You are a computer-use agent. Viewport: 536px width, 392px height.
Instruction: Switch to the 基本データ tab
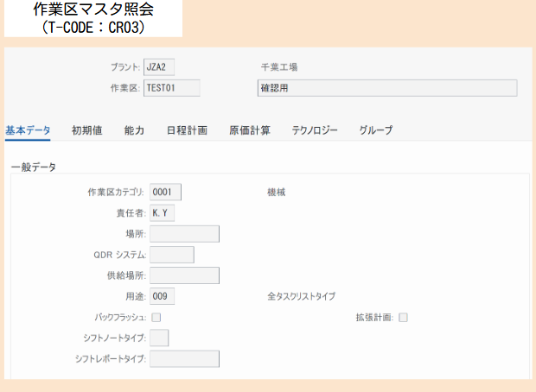28,130
